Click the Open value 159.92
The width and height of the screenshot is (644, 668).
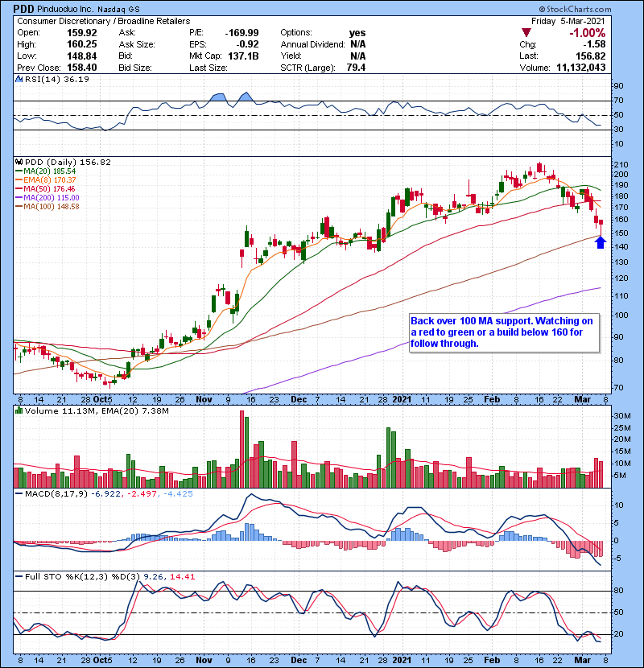(x=82, y=33)
